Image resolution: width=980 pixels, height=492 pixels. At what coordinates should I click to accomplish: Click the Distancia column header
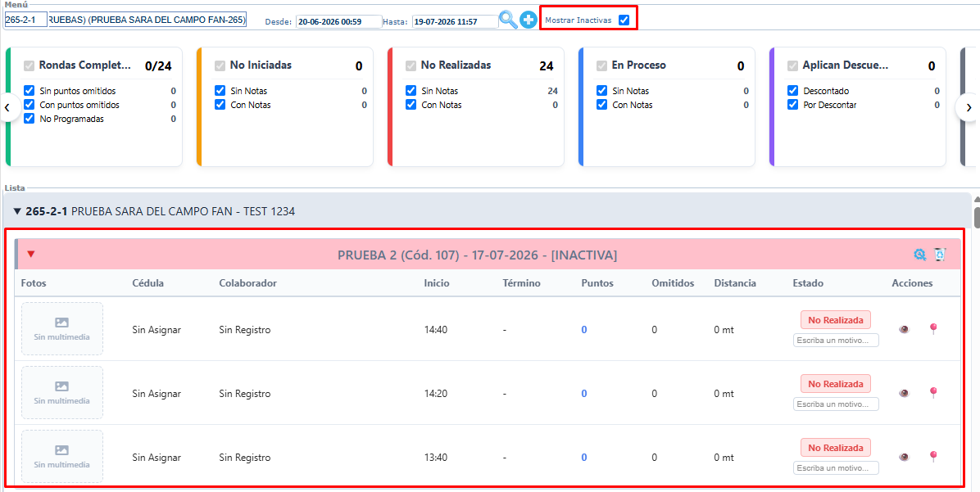point(735,283)
